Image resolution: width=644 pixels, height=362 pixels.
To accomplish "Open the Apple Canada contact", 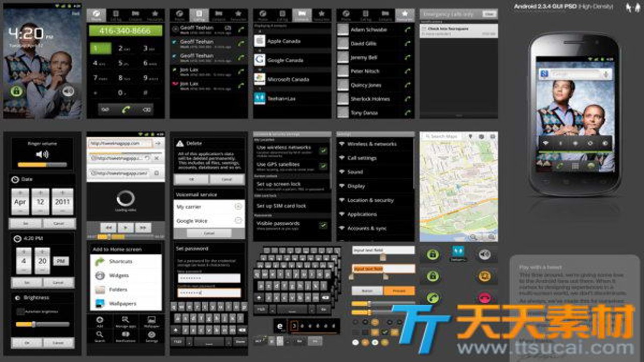I will [x=292, y=41].
